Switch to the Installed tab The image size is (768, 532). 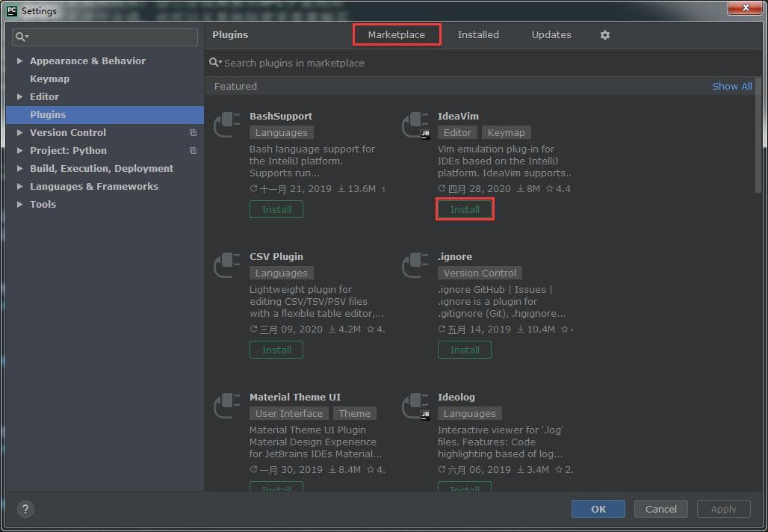point(478,35)
